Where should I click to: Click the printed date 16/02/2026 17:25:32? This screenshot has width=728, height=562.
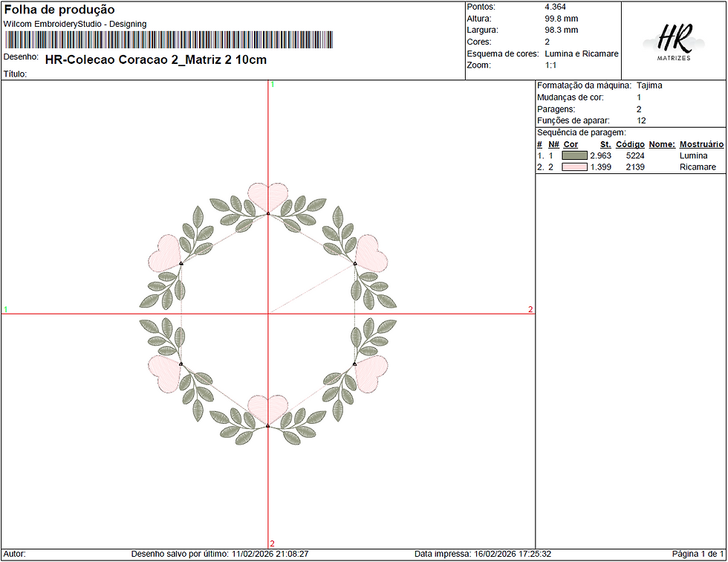pos(512,554)
